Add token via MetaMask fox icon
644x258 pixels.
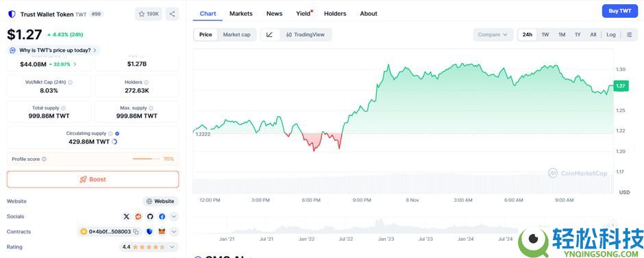pyautogui.click(x=162, y=232)
